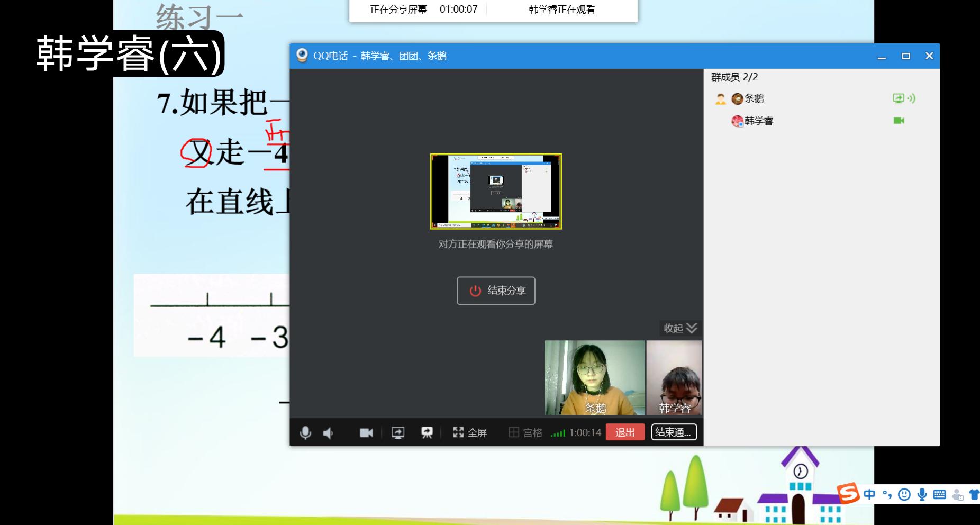Screen dimensions: 980x525
Task: Click the screen share icon in toolbar
Action: click(x=398, y=433)
